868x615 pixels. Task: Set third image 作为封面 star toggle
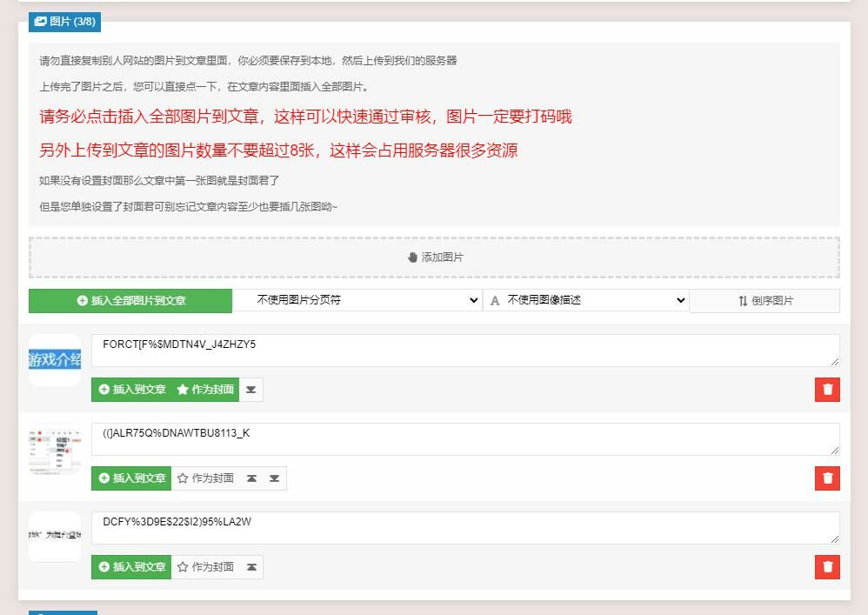pyautogui.click(x=205, y=567)
